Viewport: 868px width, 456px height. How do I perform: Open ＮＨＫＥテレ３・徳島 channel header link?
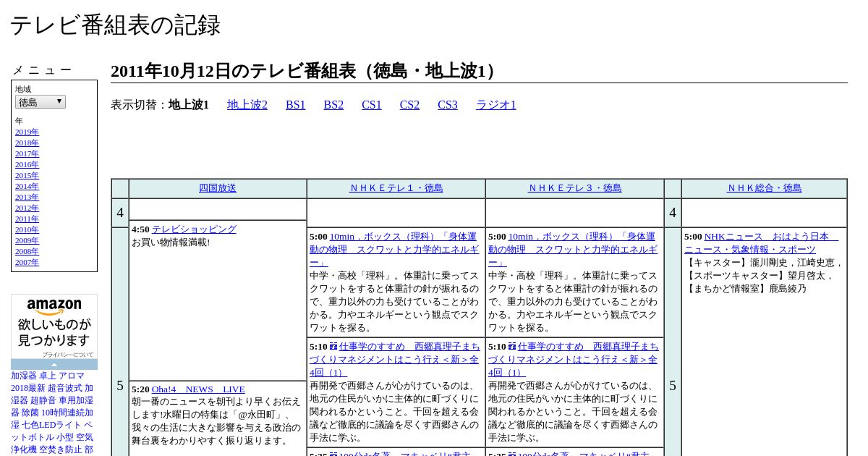[x=575, y=188]
